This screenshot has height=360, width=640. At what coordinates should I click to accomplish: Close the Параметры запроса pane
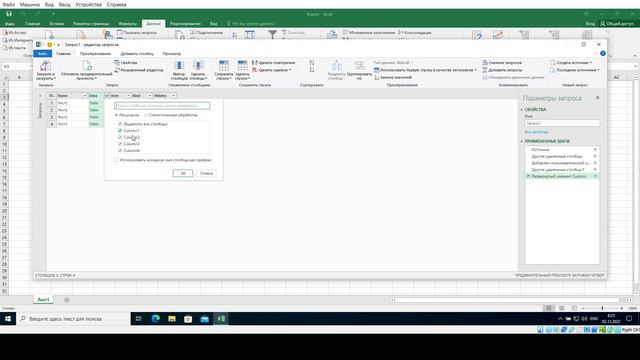[598, 98]
